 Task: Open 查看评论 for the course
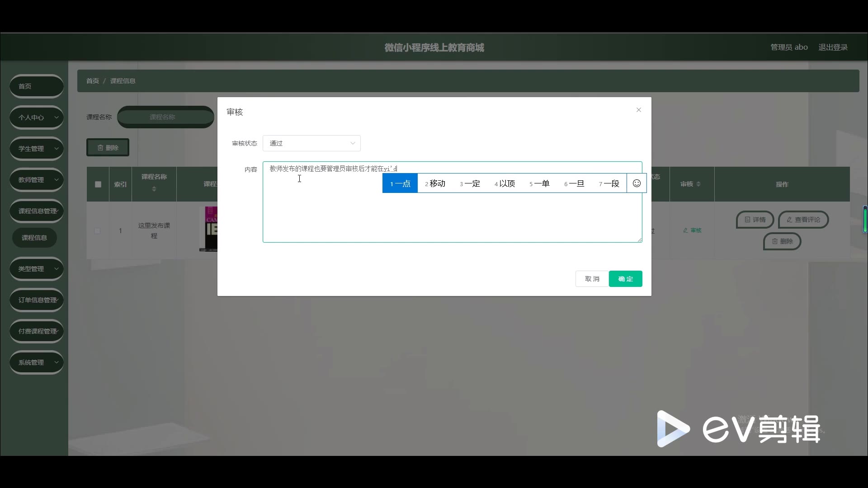point(803,220)
